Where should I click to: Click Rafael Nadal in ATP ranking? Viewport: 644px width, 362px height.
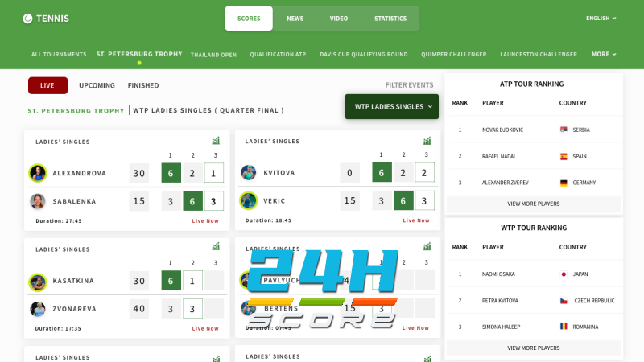click(x=499, y=156)
